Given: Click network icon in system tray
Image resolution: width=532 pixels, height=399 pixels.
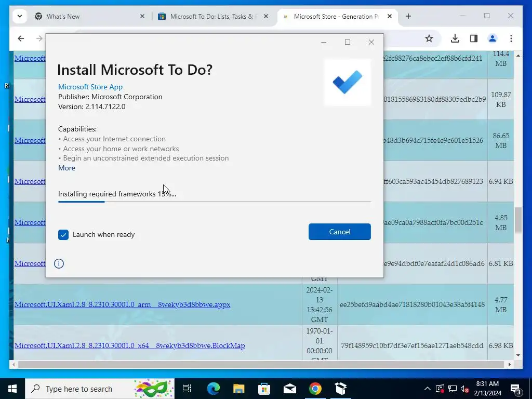Looking at the screenshot, I should coord(453,389).
